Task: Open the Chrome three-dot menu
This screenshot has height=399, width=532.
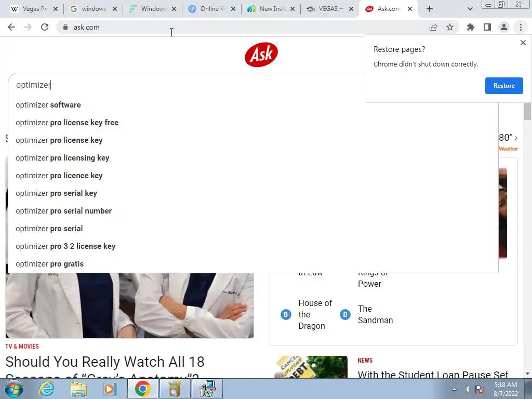Action: click(x=521, y=27)
